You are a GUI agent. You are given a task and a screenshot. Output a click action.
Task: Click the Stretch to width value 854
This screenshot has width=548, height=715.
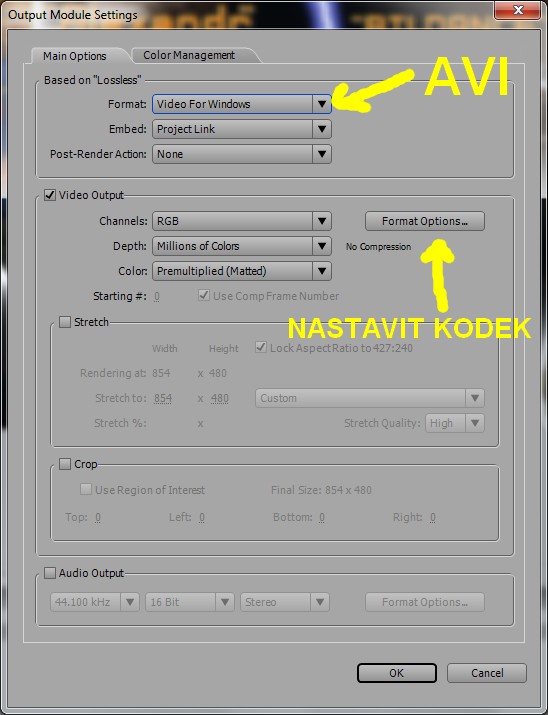tap(163, 399)
